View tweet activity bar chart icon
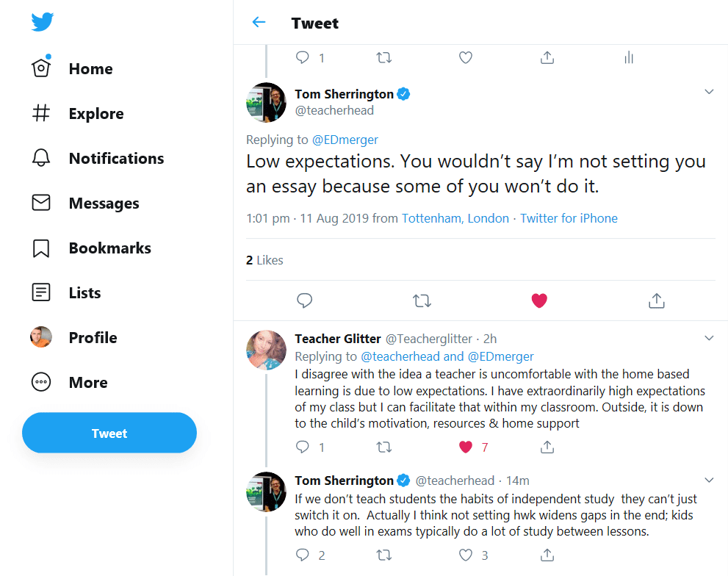This screenshot has width=728, height=576. coord(628,57)
